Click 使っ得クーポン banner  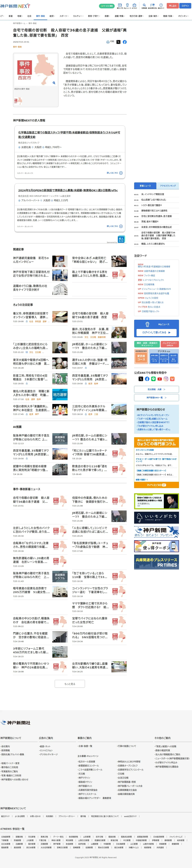pos(157,546)
